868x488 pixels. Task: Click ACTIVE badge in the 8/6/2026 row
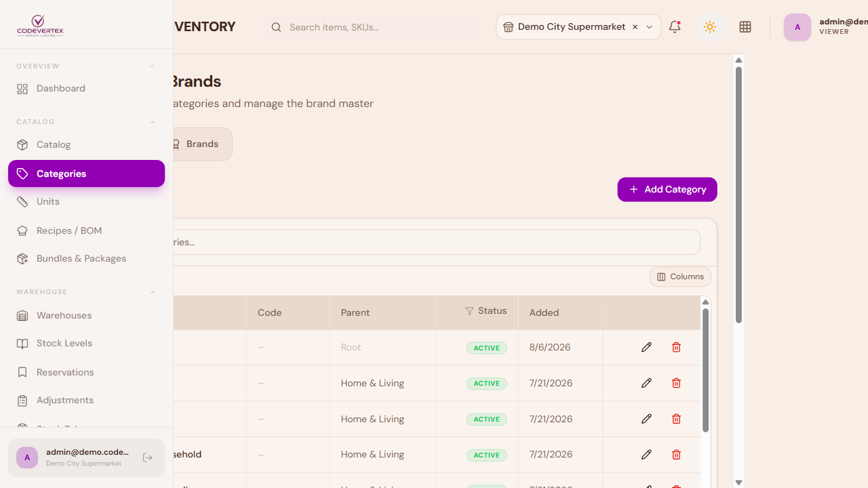(486, 348)
